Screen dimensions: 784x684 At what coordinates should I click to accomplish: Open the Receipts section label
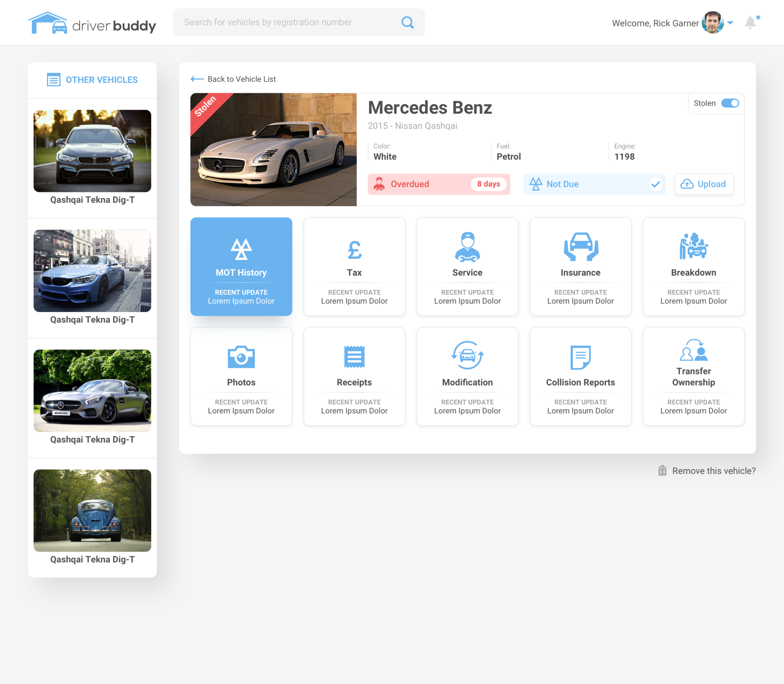[x=354, y=382]
